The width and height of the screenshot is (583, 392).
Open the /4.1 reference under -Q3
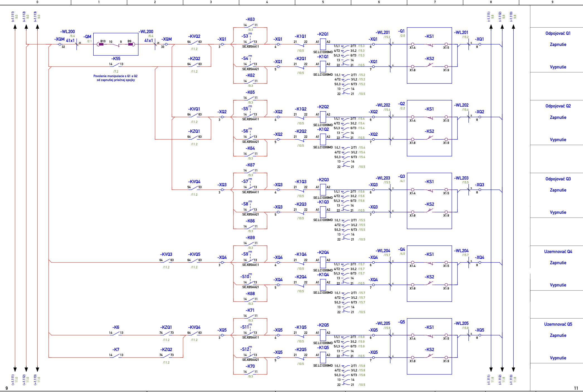tap(402, 181)
